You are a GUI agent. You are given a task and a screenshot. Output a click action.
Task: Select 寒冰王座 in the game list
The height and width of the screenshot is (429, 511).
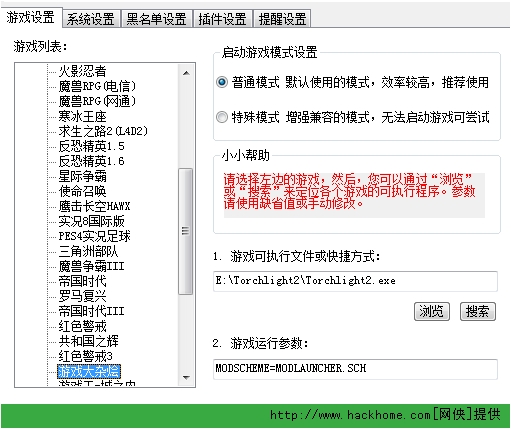[x=82, y=116]
